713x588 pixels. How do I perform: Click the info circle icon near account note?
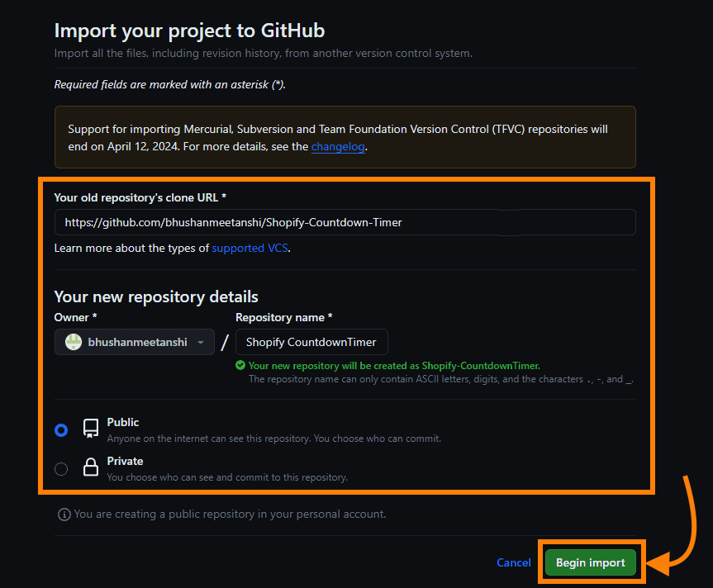[x=64, y=514]
